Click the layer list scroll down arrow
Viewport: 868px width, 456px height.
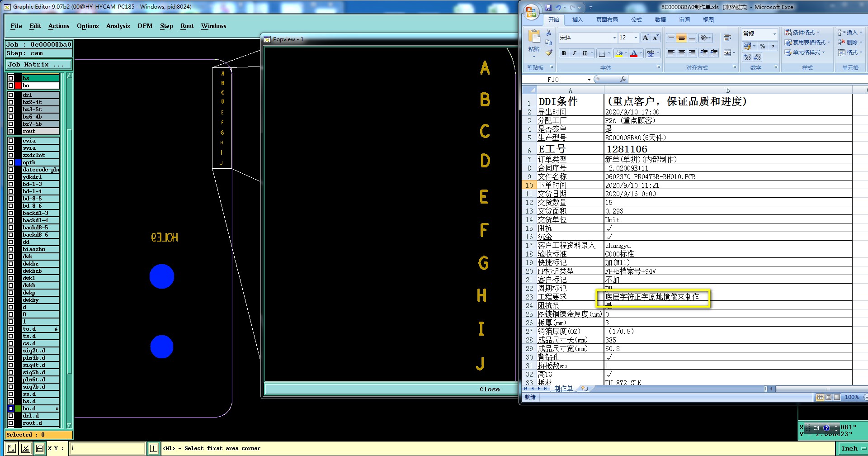click(x=69, y=425)
